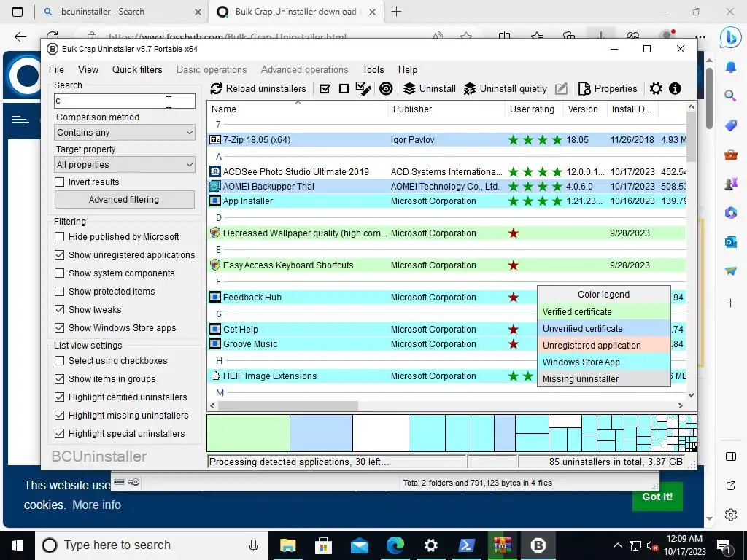Open the Quick filters menu
The image size is (747, 560).
[x=137, y=69]
